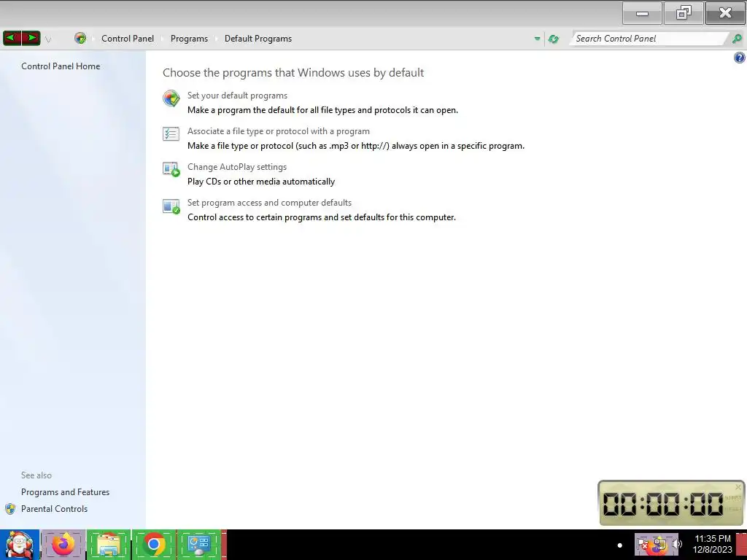The width and height of the screenshot is (747, 560).
Task: Click the search magnifier icon
Action: pos(737,39)
